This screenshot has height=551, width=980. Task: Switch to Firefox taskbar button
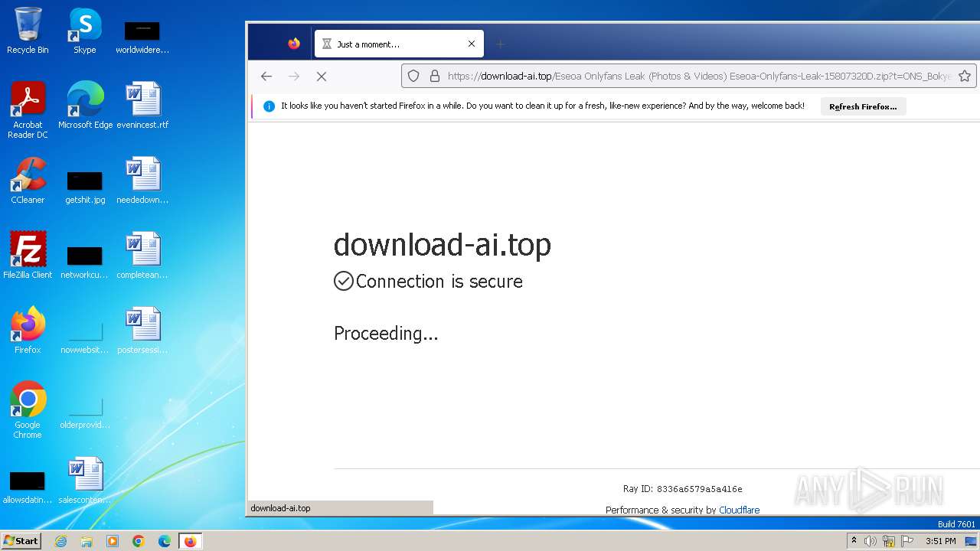tap(190, 541)
